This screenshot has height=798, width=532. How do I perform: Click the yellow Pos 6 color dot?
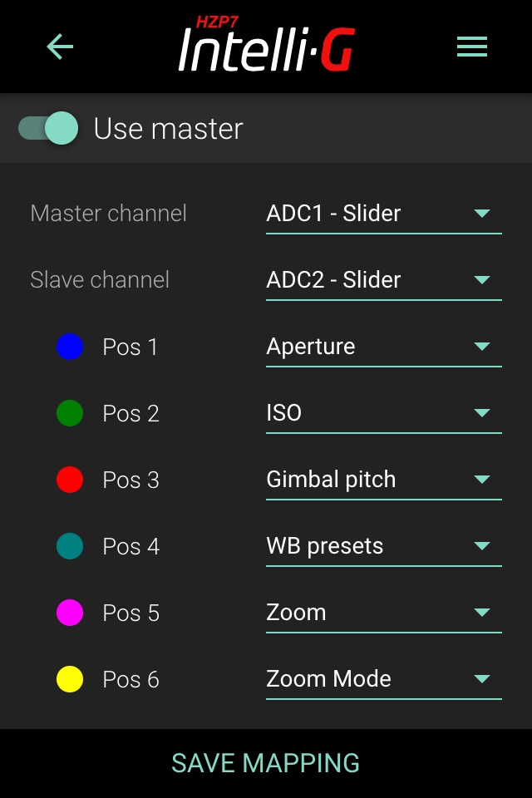pos(70,679)
